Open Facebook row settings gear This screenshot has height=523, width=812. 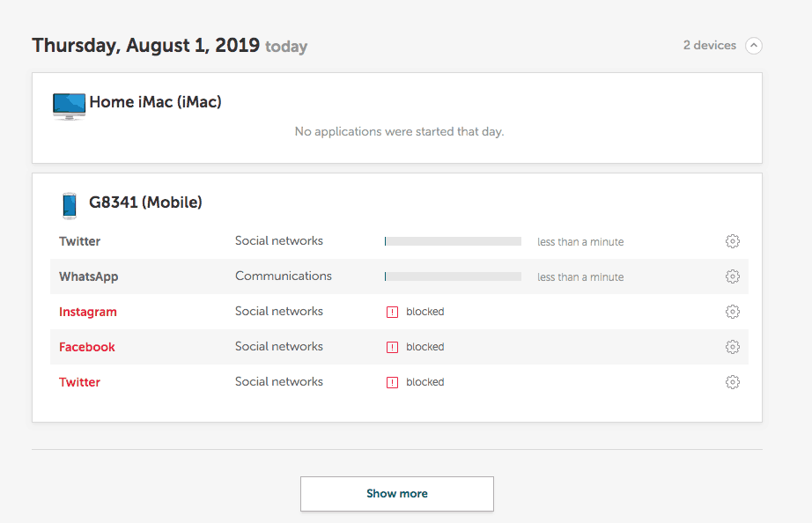[732, 347]
